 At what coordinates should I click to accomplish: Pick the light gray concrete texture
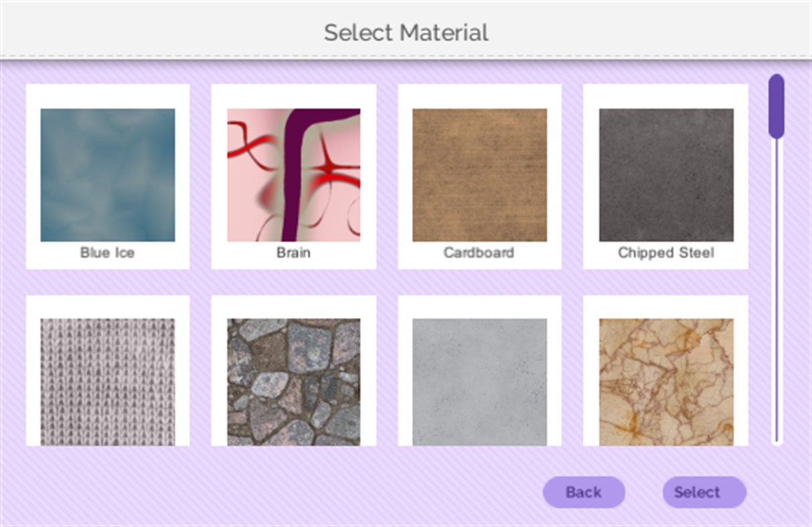(479, 382)
